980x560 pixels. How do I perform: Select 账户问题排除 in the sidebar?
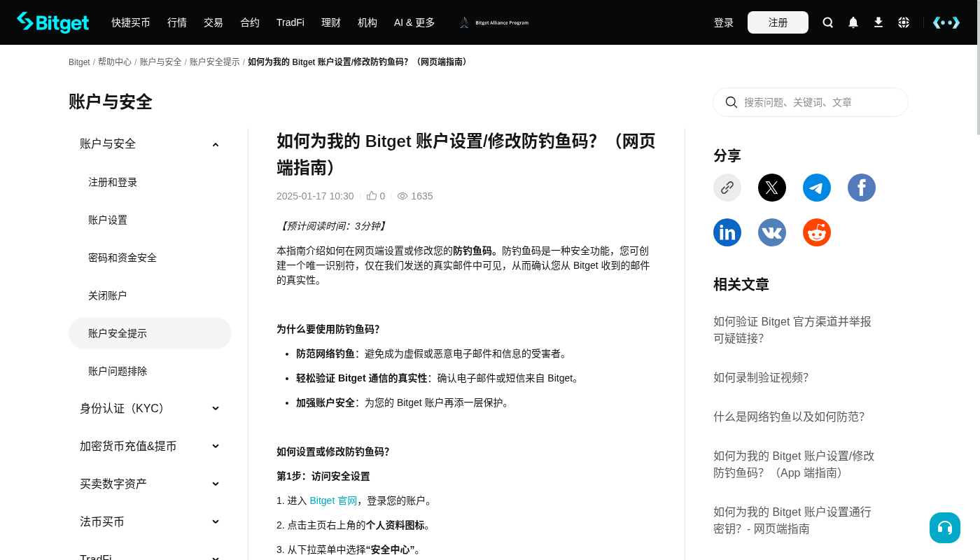tap(118, 371)
